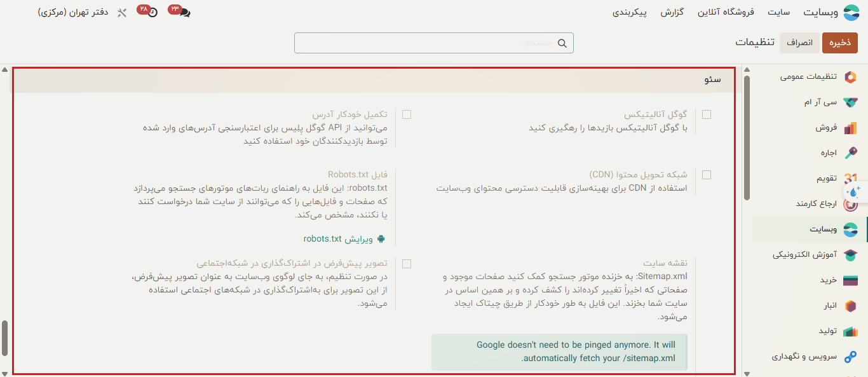The image size is (868, 377).
Task: Select انبار settings tab
Action: click(x=831, y=306)
